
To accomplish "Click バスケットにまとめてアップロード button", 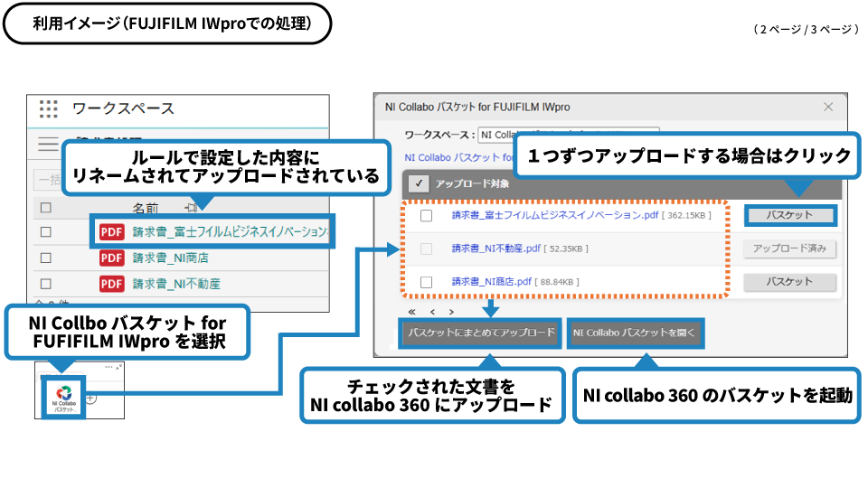I will [x=480, y=333].
